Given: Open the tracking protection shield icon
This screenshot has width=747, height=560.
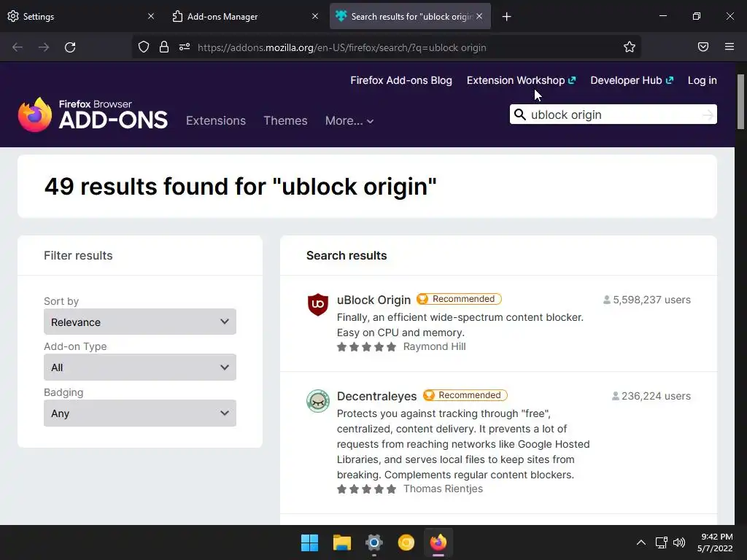Looking at the screenshot, I should click(144, 47).
